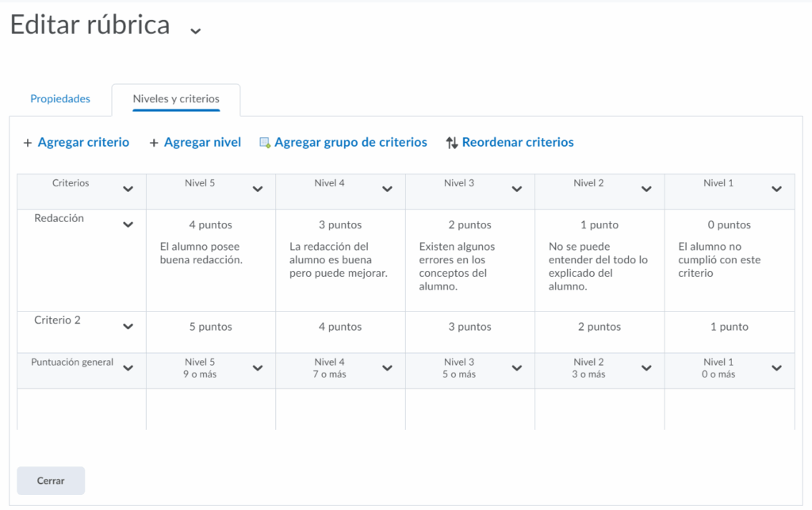This screenshot has width=812, height=510.
Task: Open the Nivel 3 column header dropdown
Action: (517, 189)
